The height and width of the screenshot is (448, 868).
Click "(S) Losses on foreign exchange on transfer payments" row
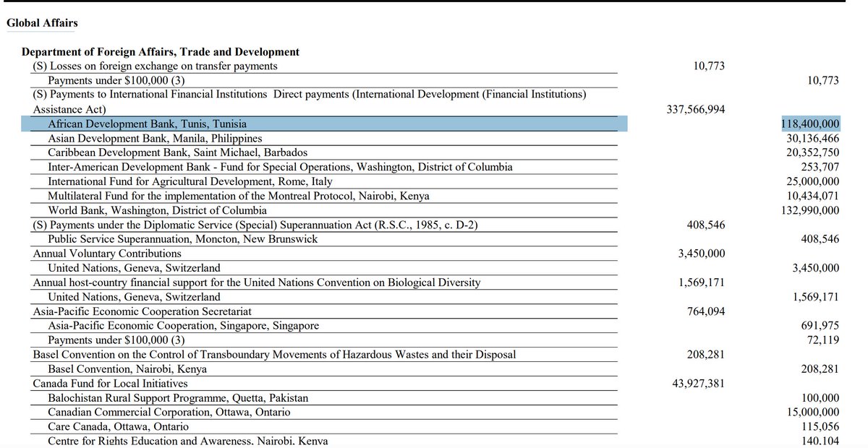click(155, 66)
